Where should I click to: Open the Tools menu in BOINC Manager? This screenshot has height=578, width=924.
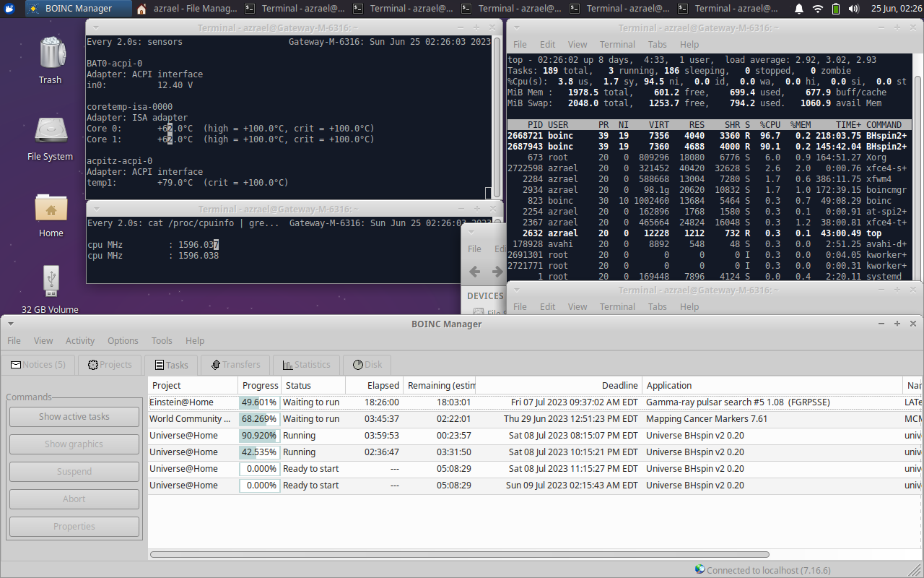(x=162, y=341)
